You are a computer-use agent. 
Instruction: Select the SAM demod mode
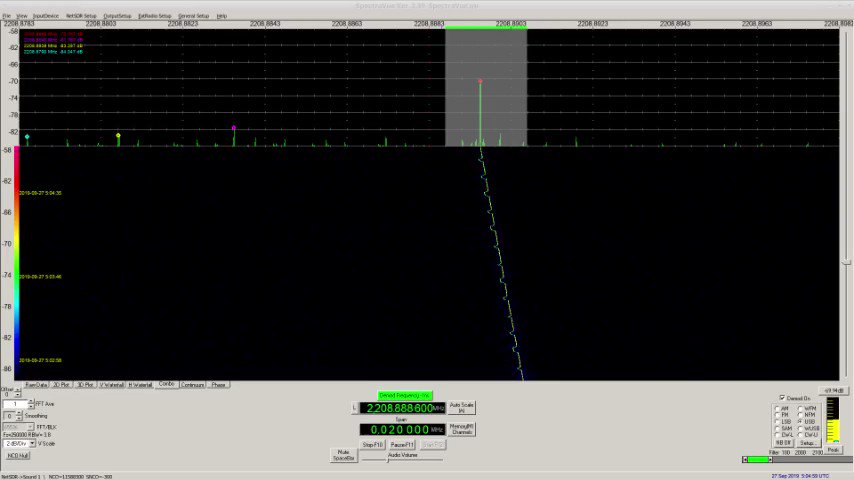(x=778, y=428)
